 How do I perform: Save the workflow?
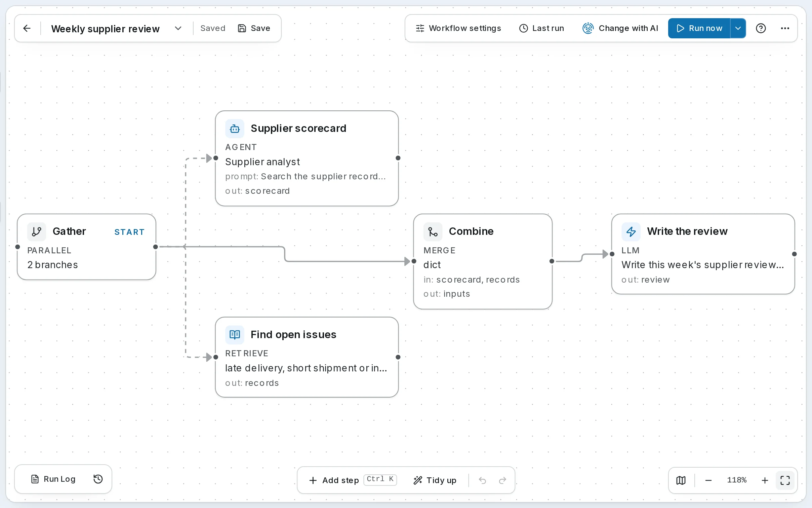pyautogui.click(x=254, y=28)
